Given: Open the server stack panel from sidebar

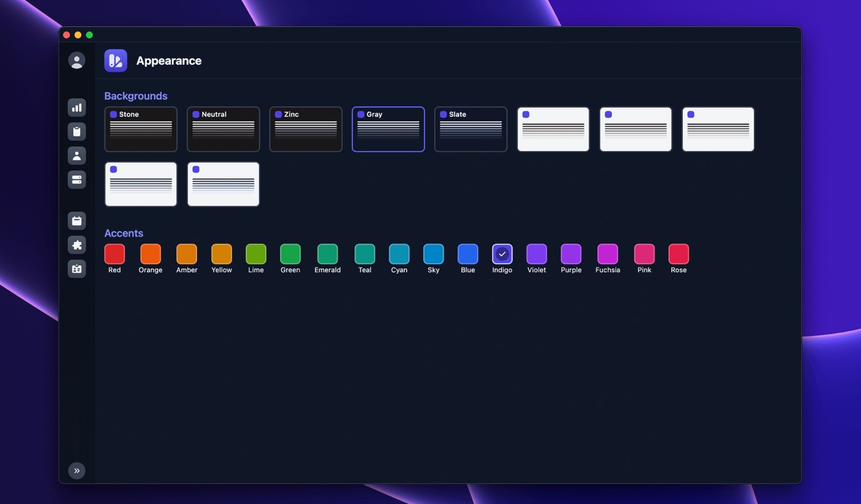Looking at the screenshot, I should (x=77, y=179).
